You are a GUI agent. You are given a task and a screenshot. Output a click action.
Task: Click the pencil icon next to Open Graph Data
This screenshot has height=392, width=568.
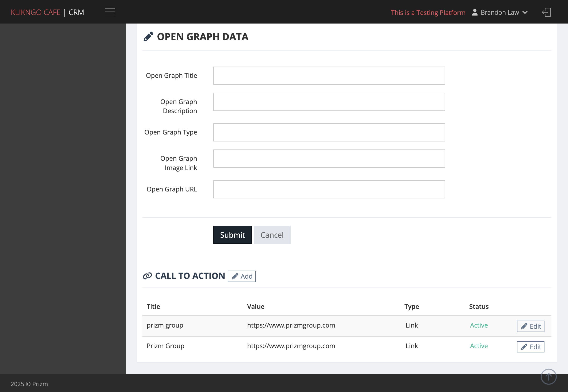[148, 37]
